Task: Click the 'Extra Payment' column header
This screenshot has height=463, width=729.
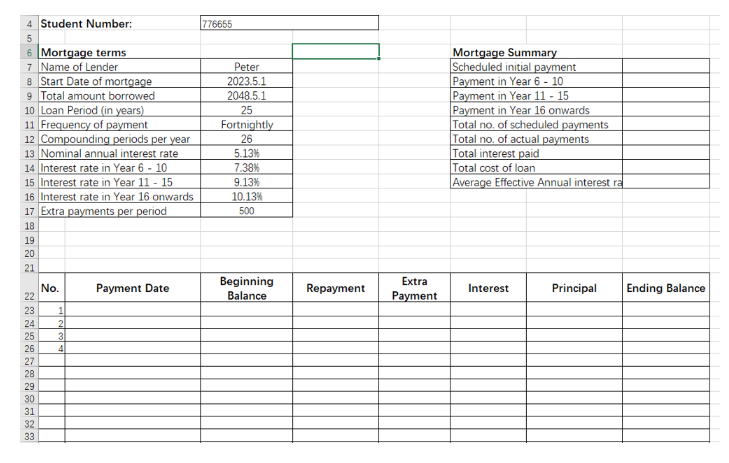Action: point(414,288)
